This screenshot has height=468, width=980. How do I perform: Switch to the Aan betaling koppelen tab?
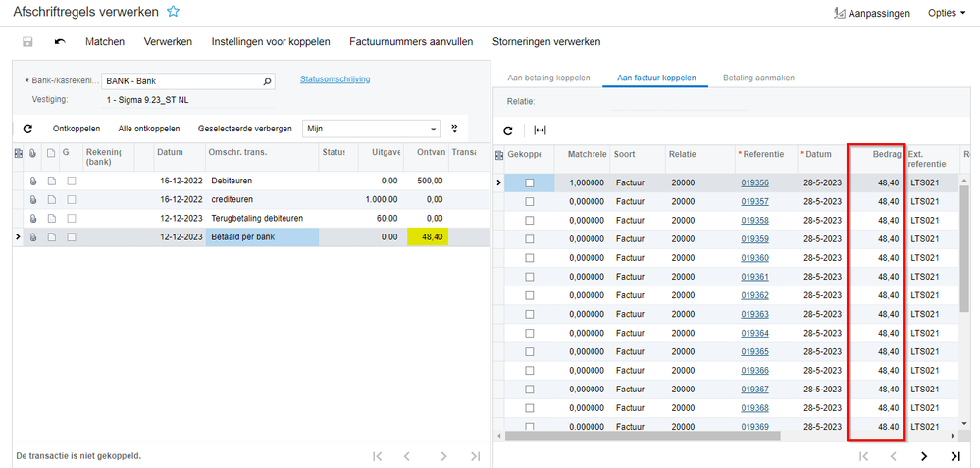(548, 78)
